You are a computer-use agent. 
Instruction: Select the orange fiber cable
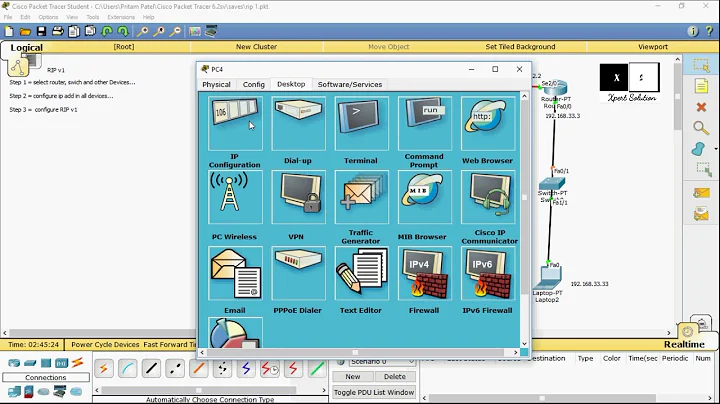(199, 368)
